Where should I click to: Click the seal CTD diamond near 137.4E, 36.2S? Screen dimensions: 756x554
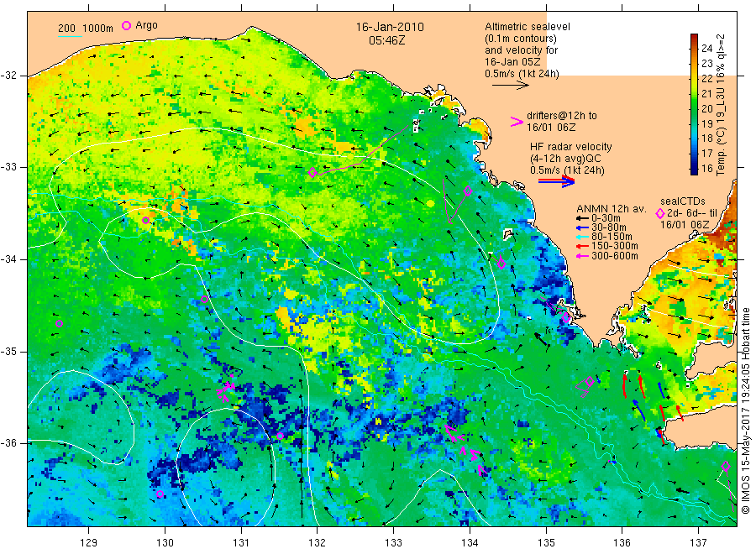(x=726, y=466)
